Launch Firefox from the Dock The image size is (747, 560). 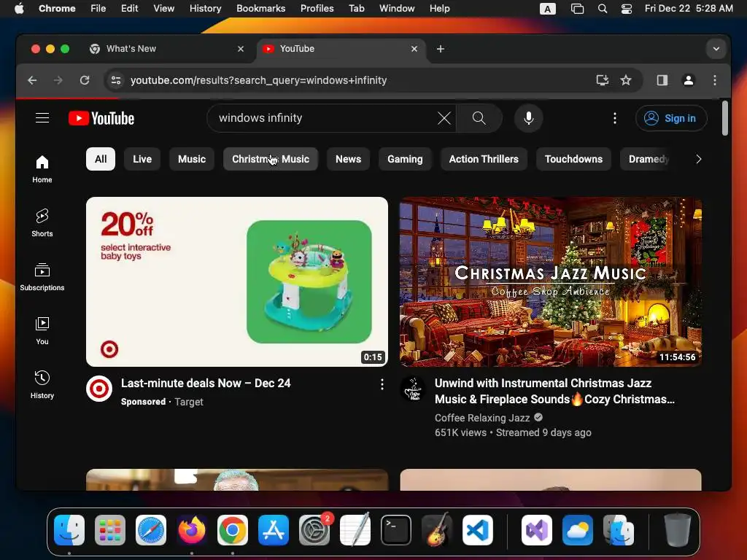tap(192, 530)
